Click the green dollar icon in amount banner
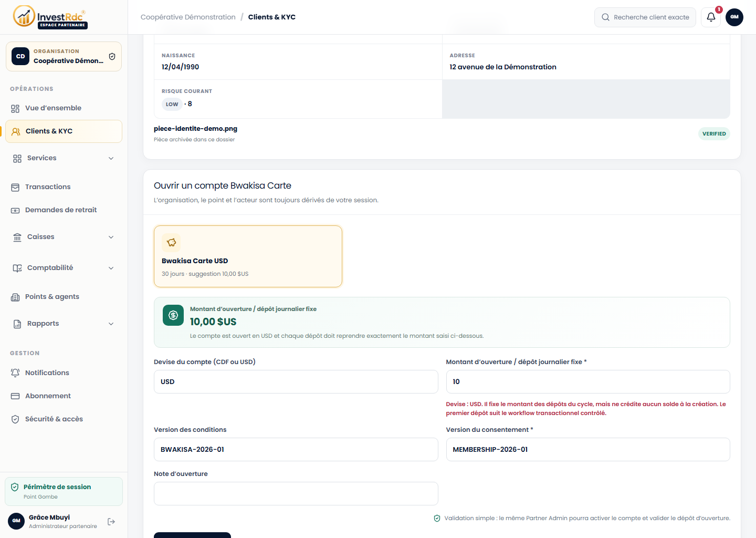Image resolution: width=756 pixels, height=538 pixels. (x=173, y=315)
